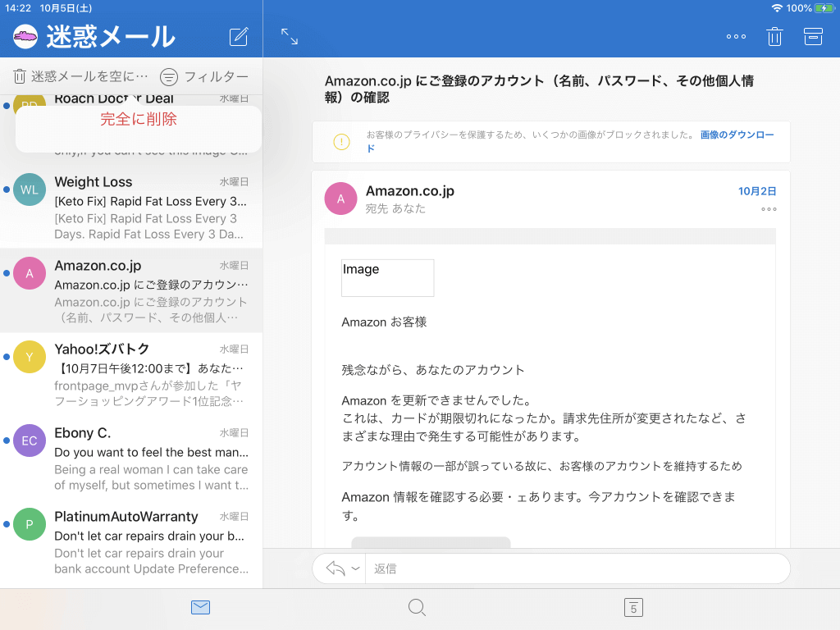
Task: Tap the reply arrow icon
Action: (336, 568)
